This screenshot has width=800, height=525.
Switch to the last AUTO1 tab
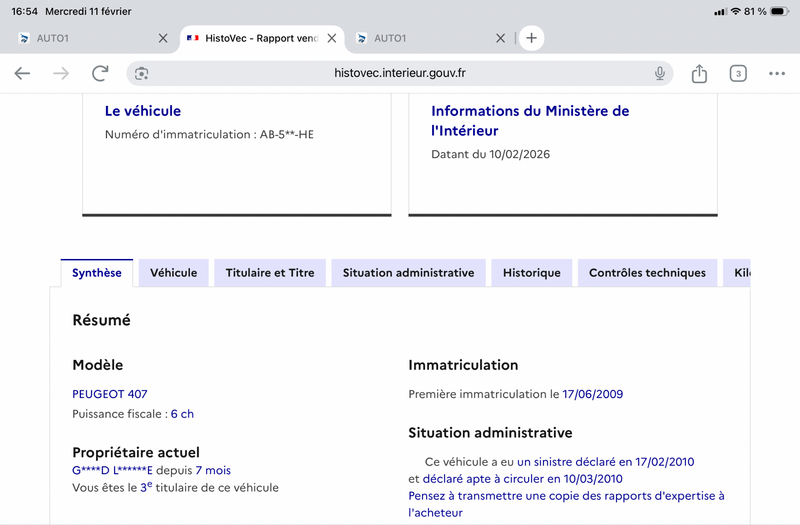click(420, 38)
